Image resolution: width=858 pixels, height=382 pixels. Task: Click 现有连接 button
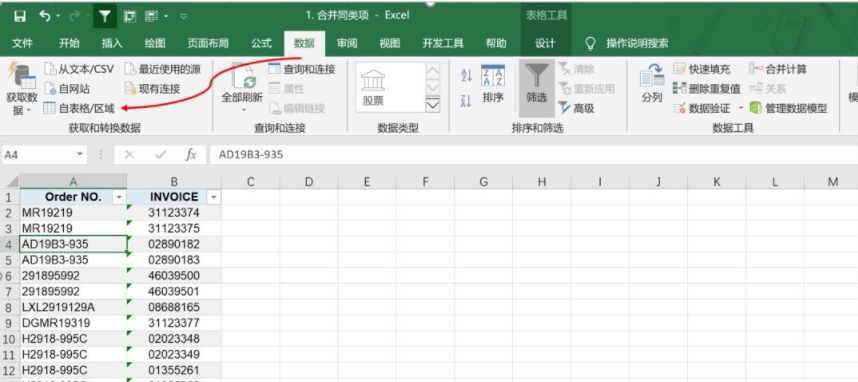[x=153, y=88]
